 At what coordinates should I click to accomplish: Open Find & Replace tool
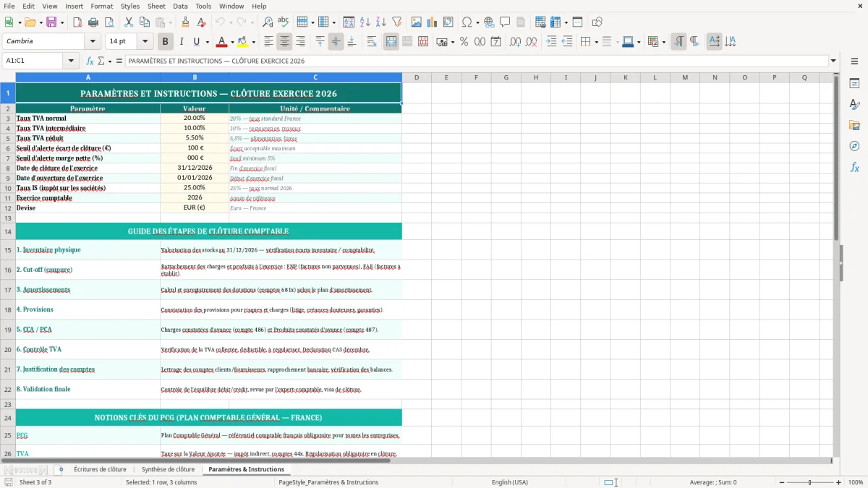pos(268,22)
